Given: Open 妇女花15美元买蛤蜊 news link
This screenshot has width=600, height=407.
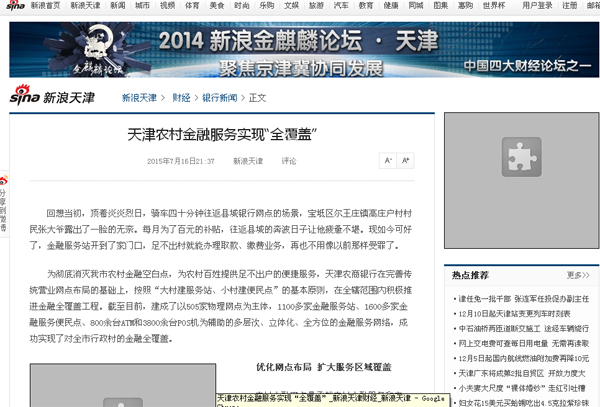Looking at the screenshot, I should [523, 403].
